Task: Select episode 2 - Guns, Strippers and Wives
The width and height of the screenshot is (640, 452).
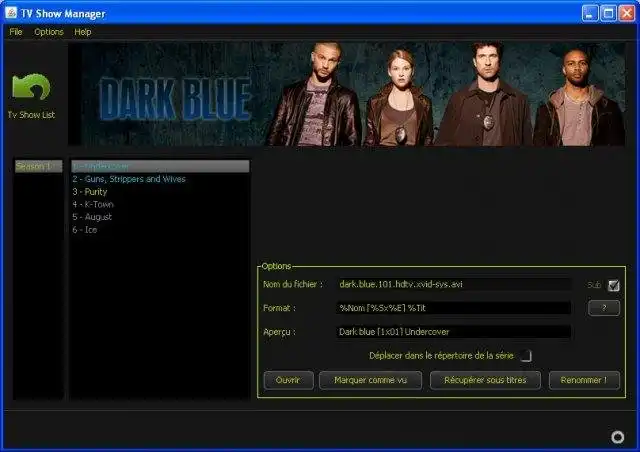Action: pos(160,179)
